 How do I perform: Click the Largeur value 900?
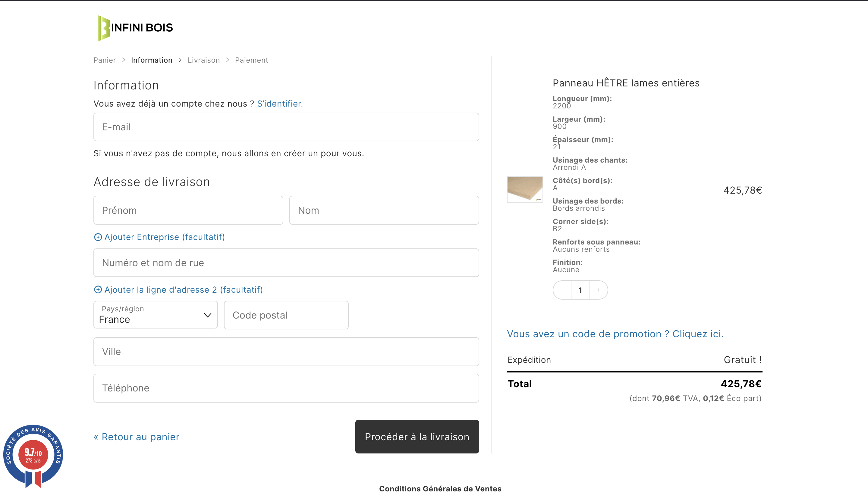[x=560, y=126]
